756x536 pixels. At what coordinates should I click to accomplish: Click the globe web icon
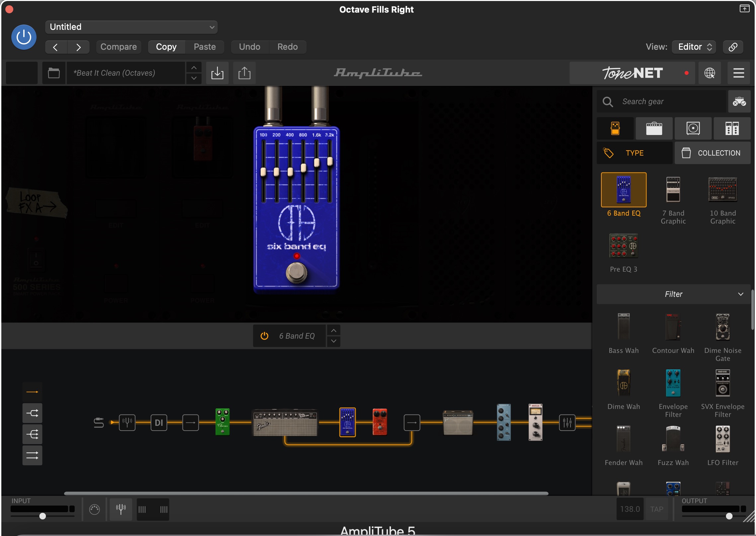[x=710, y=73]
